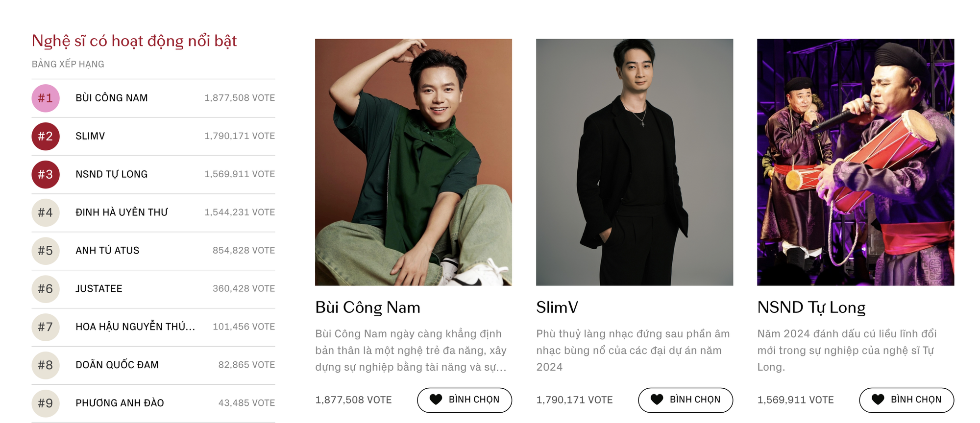Viewport: 980px width, 423px height.
Task: Click the heart icon beside Bùi Công Nam's vote button
Action: [x=436, y=399]
